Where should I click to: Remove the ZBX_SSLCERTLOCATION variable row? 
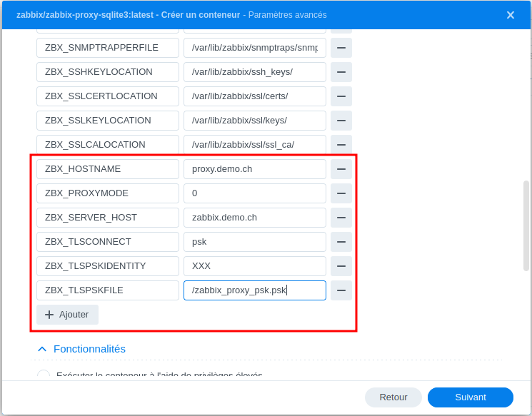pos(341,96)
